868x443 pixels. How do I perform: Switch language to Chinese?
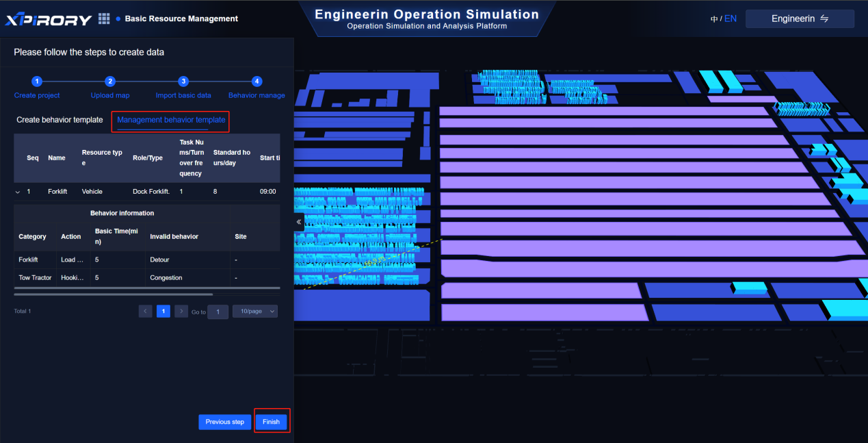point(714,19)
